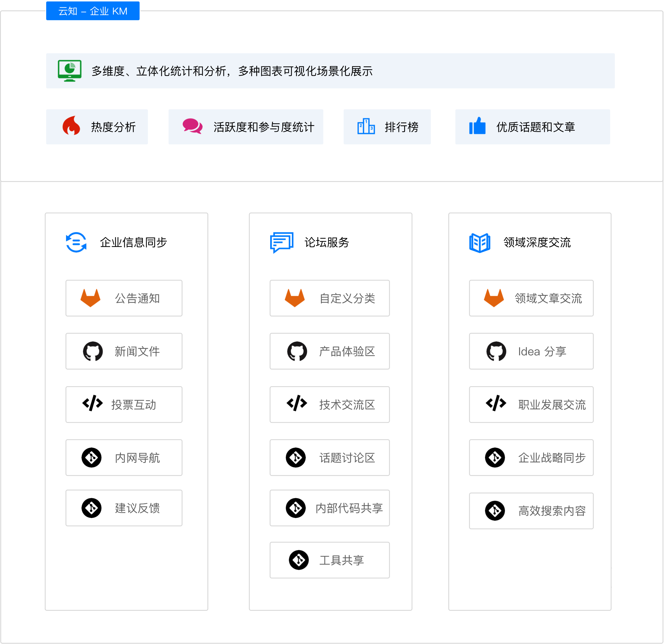Click the GitHub icon in 产品体验区
The width and height of the screenshot is (664, 644).
tap(297, 351)
